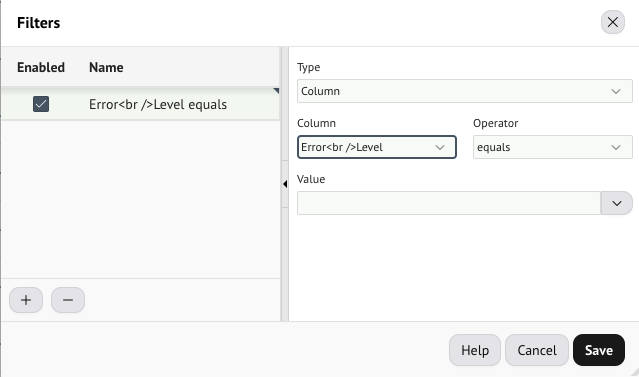Save the filter settings
The width and height of the screenshot is (639, 377).
pyautogui.click(x=599, y=350)
